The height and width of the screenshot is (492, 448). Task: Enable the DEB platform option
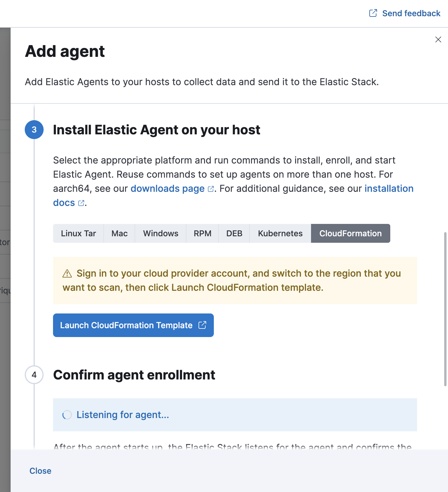pyautogui.click(x=234, y=233)
